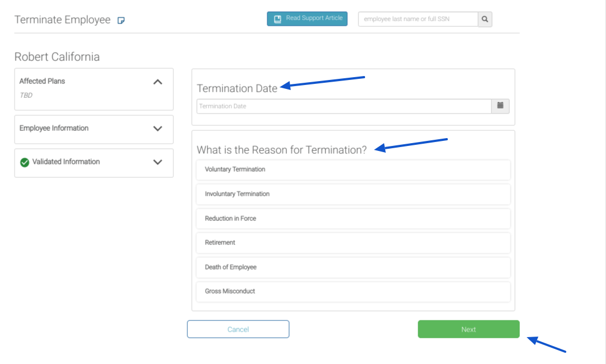Choose Reduction in Force option
Image resolution: width=606 pixels, height=364 pixels.
tap(353, 219)
